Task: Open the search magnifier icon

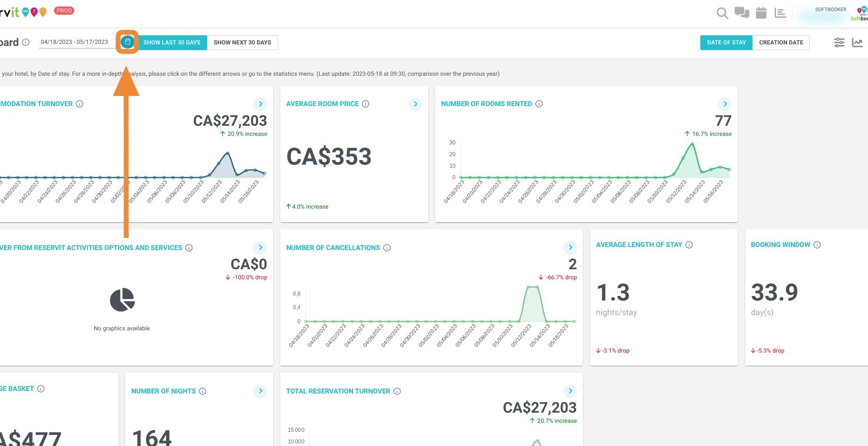Action: (722, 13)
